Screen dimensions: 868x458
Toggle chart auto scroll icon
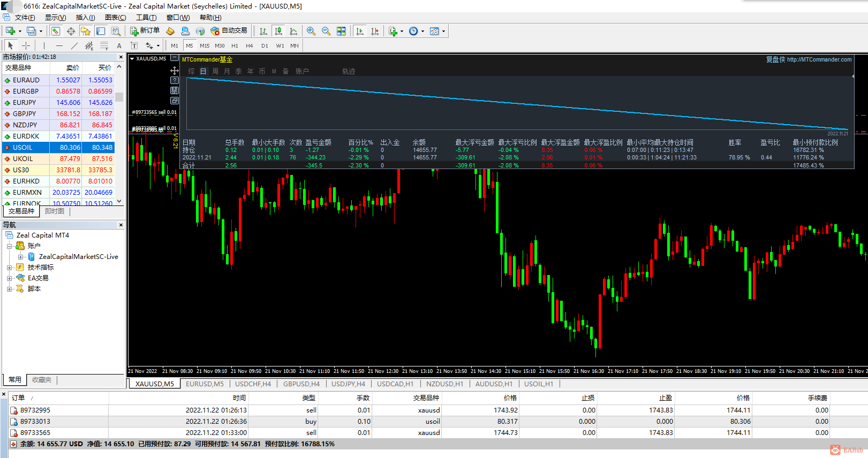(360, 31)
